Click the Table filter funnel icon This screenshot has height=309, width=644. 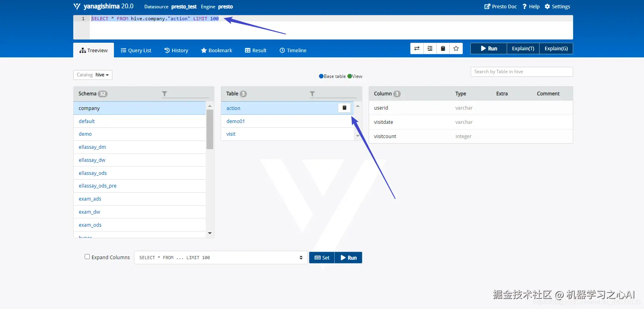click(x=312, y=94)
